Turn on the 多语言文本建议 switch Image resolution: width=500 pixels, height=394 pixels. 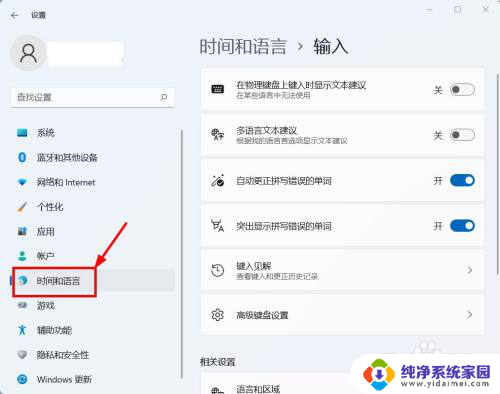click(x=462, y=135)
